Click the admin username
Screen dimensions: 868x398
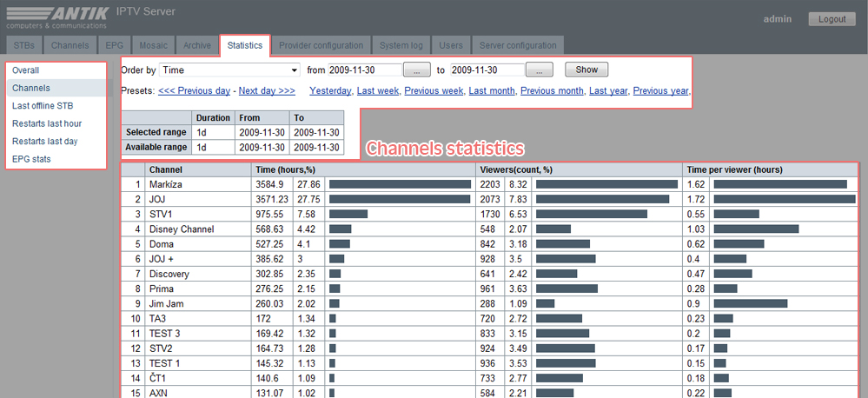tap(778, 19)
